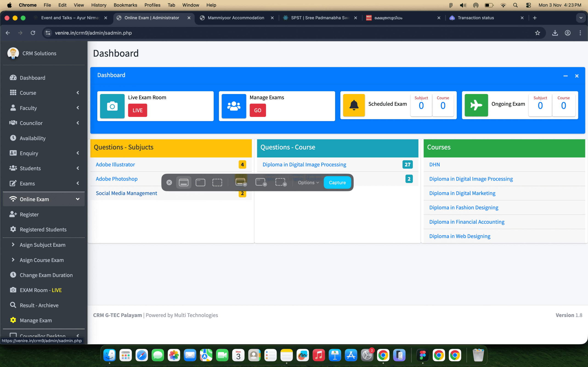
Task: Open the Bookmarks menu in menu bar
Action: [125, 5]
